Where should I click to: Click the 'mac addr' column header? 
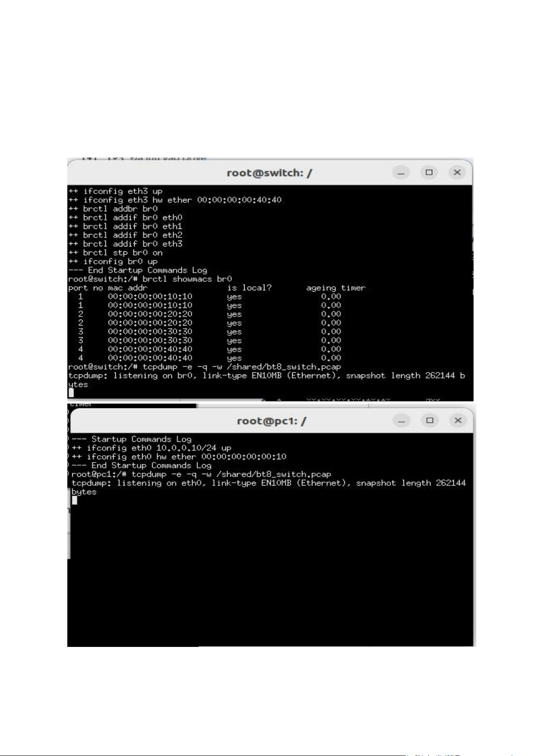[x=127, y=288]
